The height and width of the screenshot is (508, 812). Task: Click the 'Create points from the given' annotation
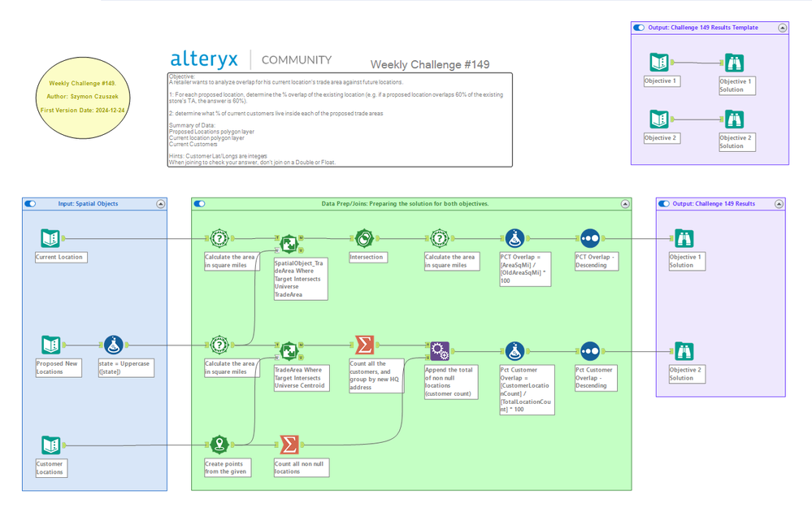228,467
